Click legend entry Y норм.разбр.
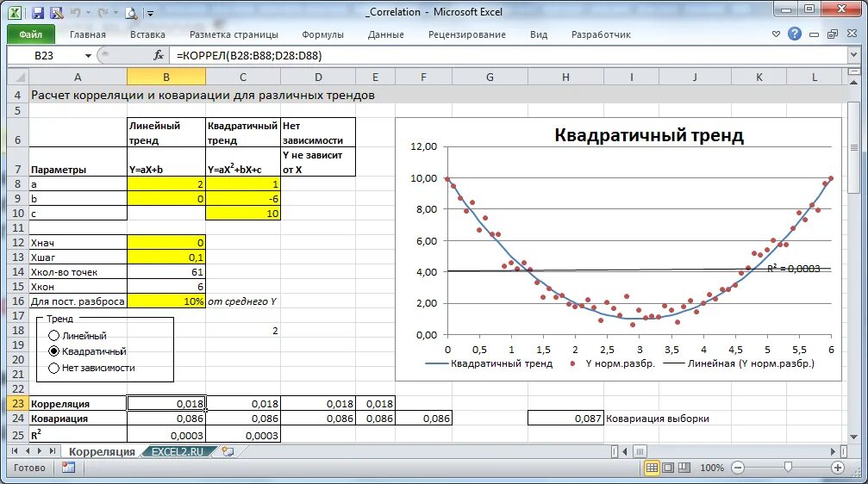868x484 pixels. (x=614, y=363)
